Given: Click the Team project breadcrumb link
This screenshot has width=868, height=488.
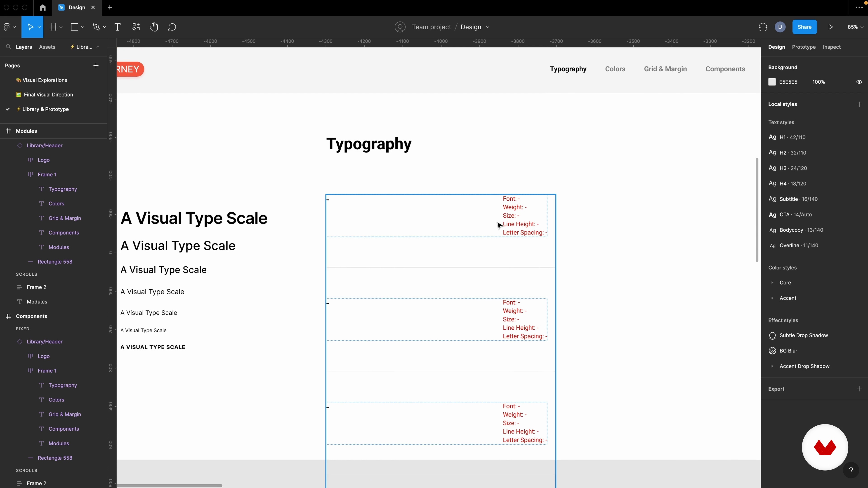Looking at the screenshot, I should [431, 27].
